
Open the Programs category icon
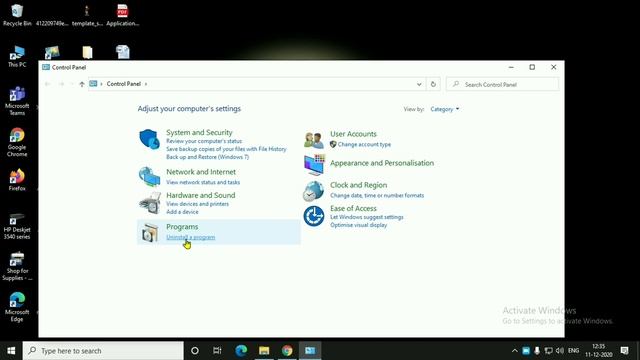[150, 233]
